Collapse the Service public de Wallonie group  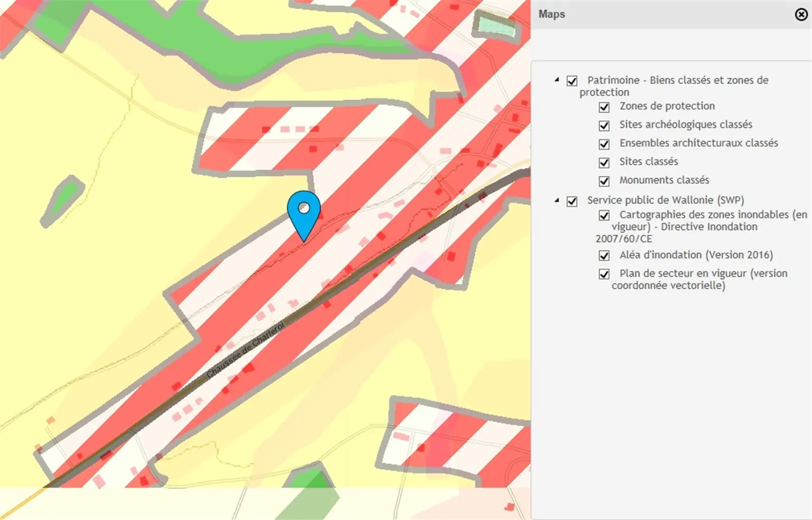pyautogui.click(x=557, y=200)
